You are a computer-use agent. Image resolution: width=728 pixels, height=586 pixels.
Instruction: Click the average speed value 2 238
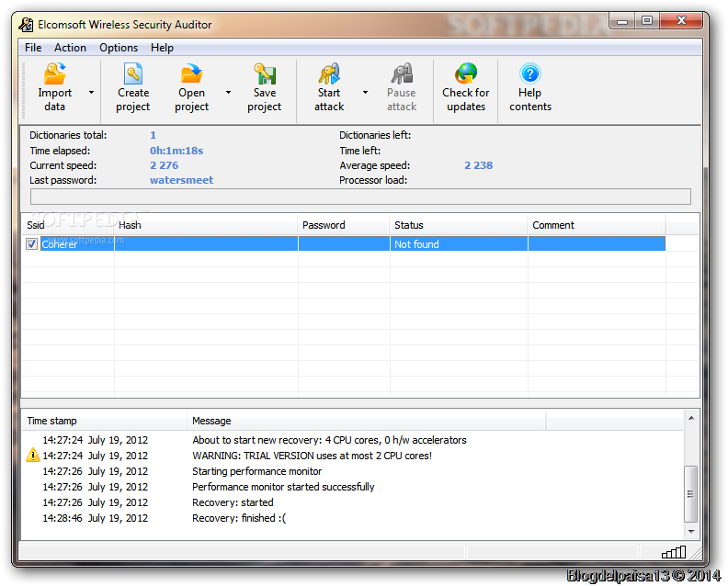coord(479,165)
